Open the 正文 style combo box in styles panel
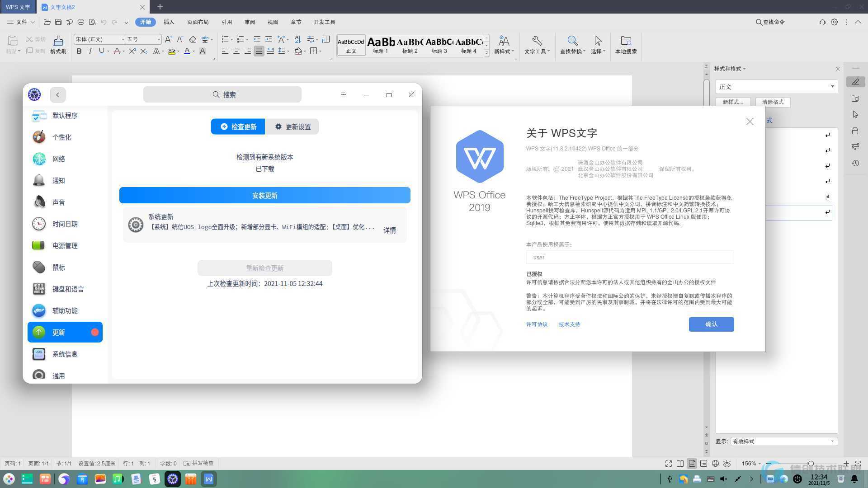 point(776,87)
